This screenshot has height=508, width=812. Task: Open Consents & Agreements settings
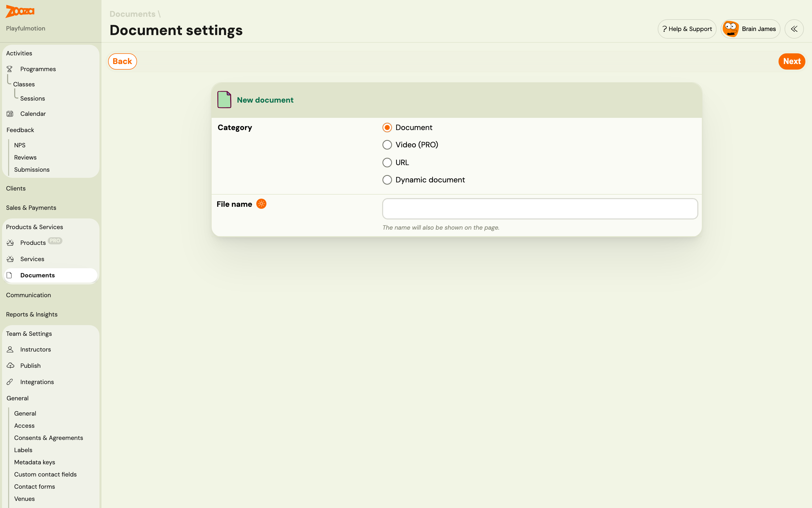coord(49,438)
